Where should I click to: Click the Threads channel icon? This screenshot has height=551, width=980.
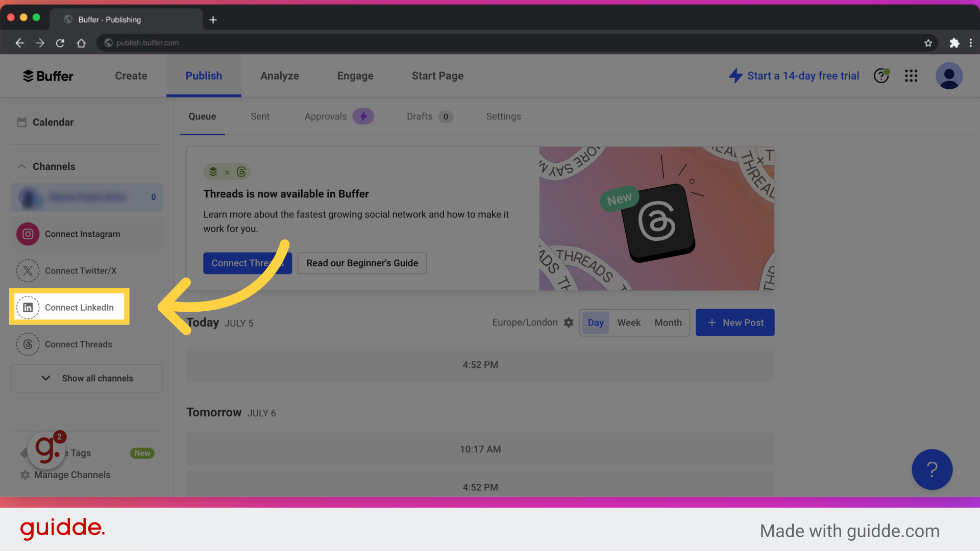pos(28,344)
